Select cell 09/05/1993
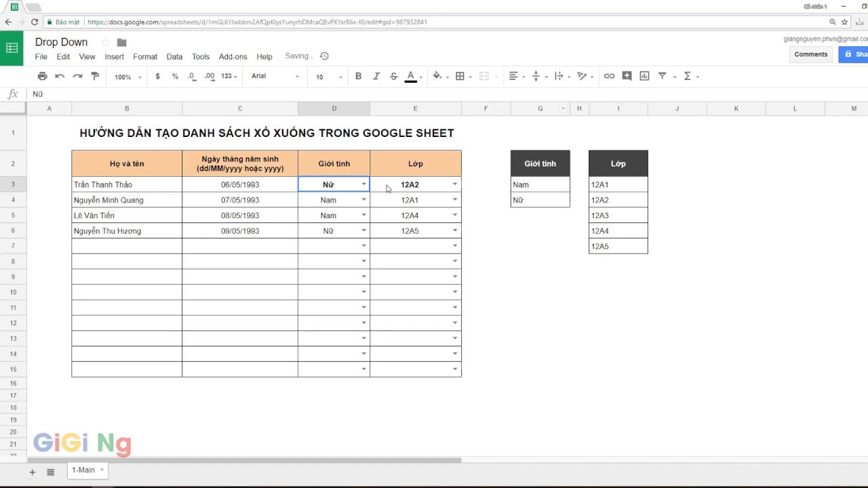 (240, 231)
